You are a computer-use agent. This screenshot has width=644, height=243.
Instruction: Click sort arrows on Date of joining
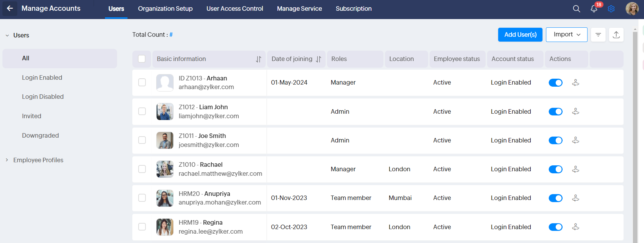coord(318,59)
